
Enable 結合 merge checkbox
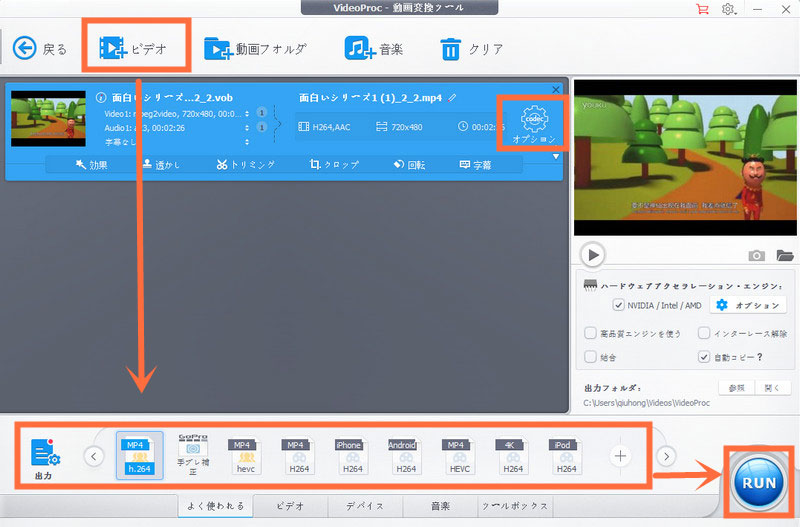(590, 357)
